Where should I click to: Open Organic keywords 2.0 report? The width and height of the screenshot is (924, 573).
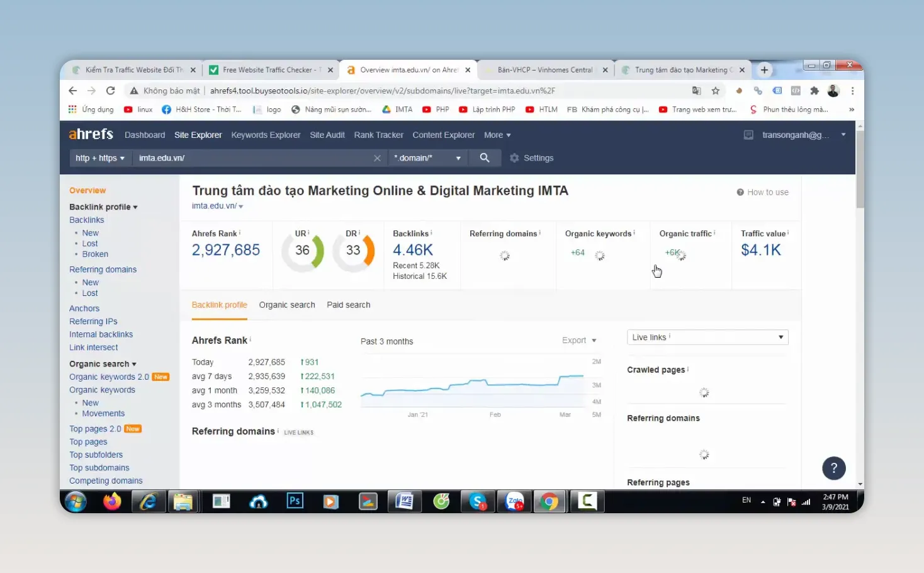[x=109, y=377]
